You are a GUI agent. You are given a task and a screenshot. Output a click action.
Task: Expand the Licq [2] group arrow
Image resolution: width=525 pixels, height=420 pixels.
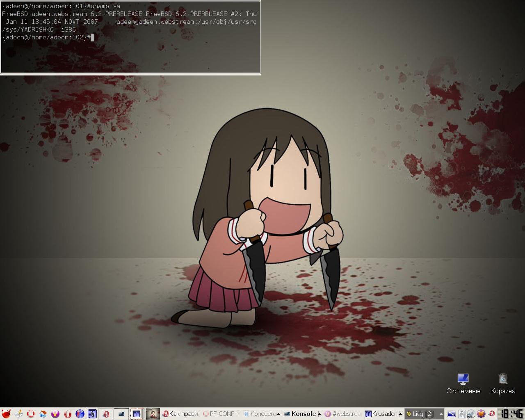(441, 414)
